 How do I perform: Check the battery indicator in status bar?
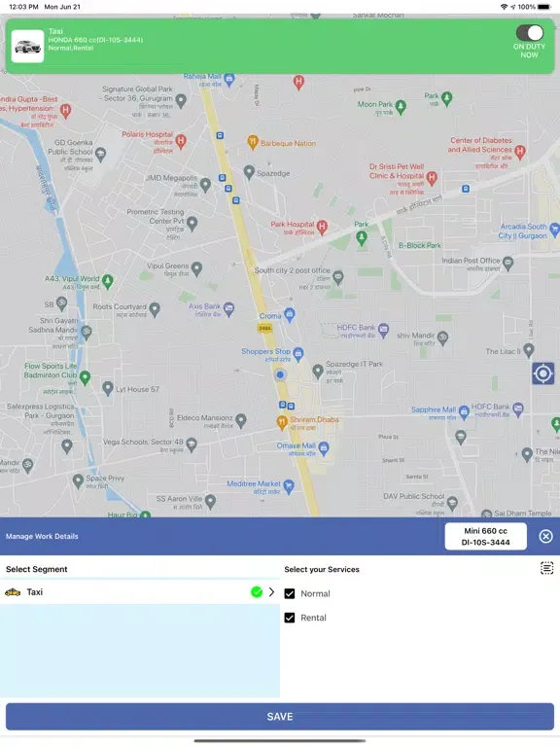543,7
